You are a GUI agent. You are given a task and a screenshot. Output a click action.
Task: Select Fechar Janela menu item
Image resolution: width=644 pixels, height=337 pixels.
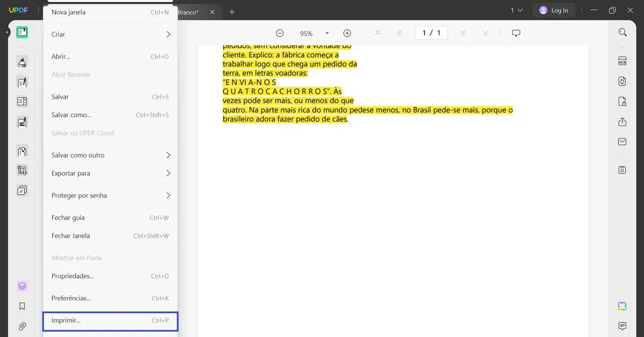pyautogui.click(x=110, y=236)
